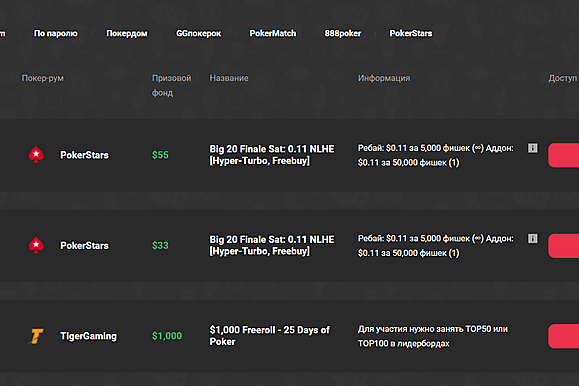Select the 888poker filter tab
The width and height of the screenshot is (579, 386).
343,34
